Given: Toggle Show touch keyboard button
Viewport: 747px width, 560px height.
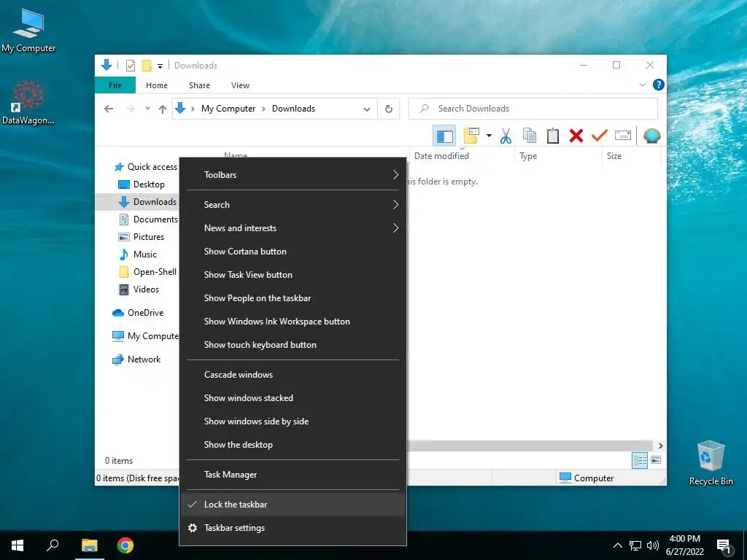Looking at the screenshot, I should [293, 345].
